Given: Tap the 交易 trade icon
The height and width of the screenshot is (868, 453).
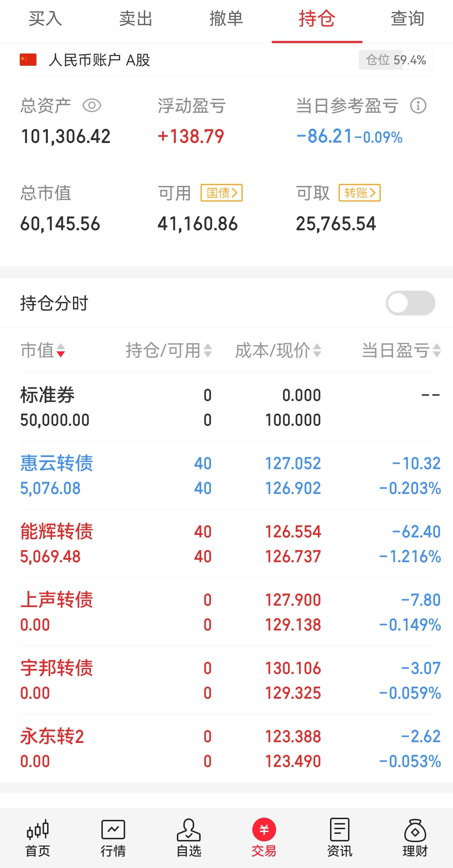Looking at the screenshot, I should click(264, 831).
